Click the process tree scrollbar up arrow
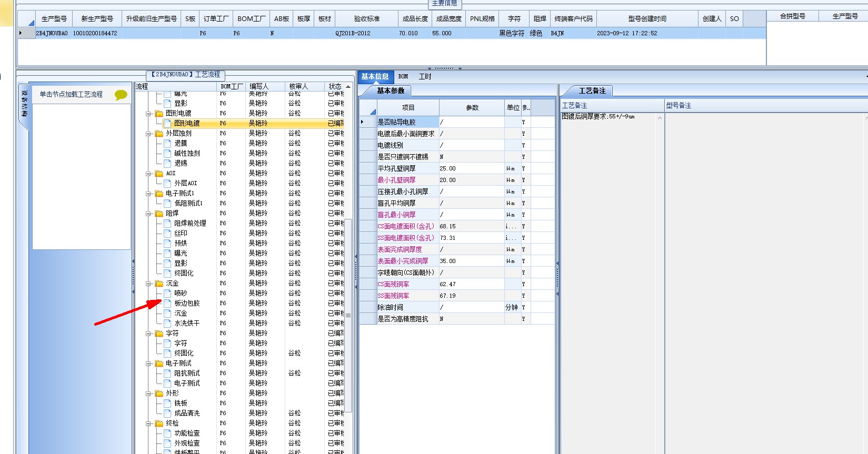 coord(348,87)
